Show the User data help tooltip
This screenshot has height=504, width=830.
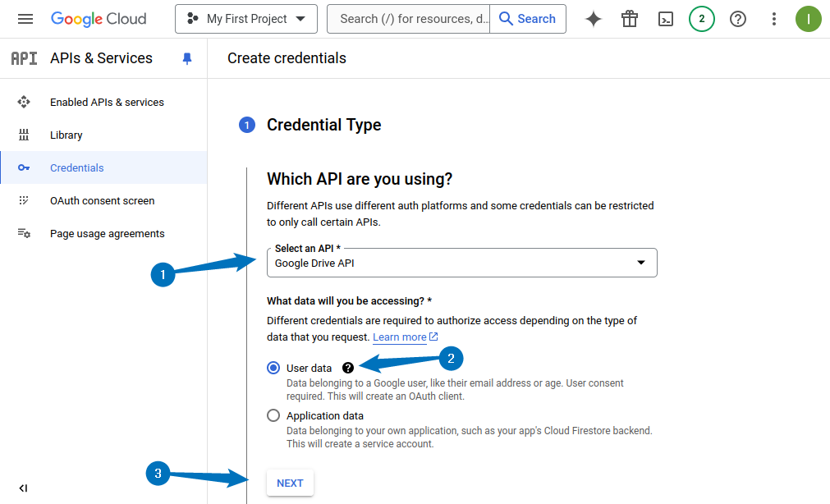coord(348,368)
